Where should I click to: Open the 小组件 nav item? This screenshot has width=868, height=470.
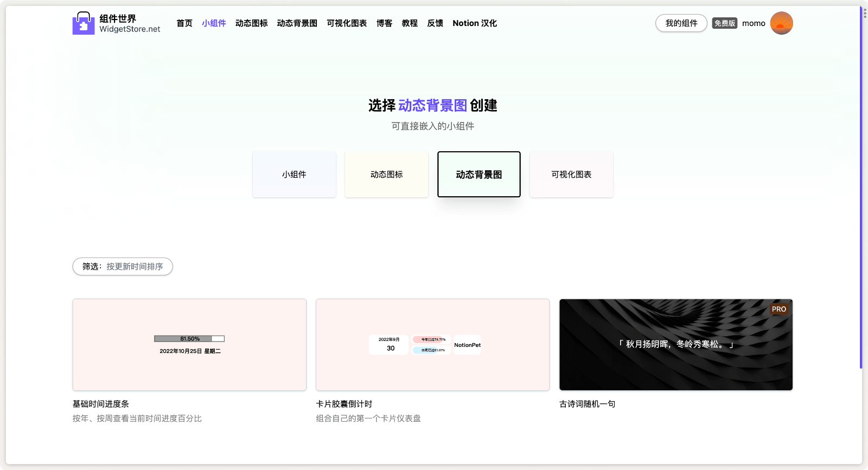pyautogui.click(x=214, y=23)
